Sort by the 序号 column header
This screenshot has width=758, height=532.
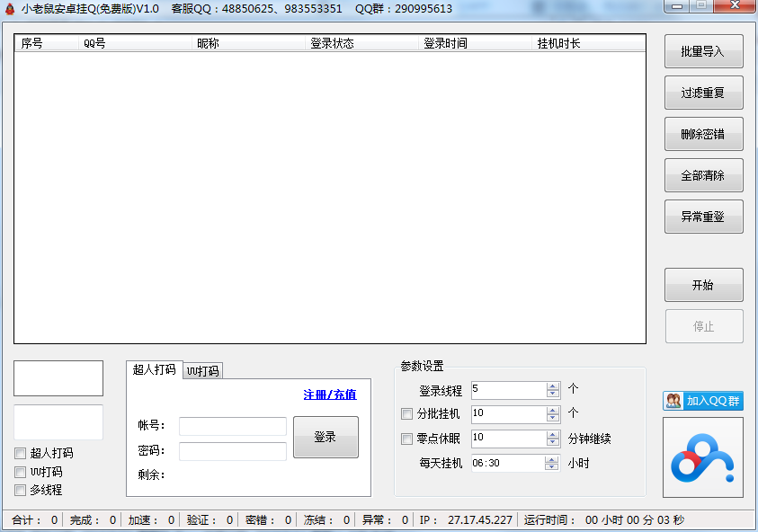[x=47, y=43]
